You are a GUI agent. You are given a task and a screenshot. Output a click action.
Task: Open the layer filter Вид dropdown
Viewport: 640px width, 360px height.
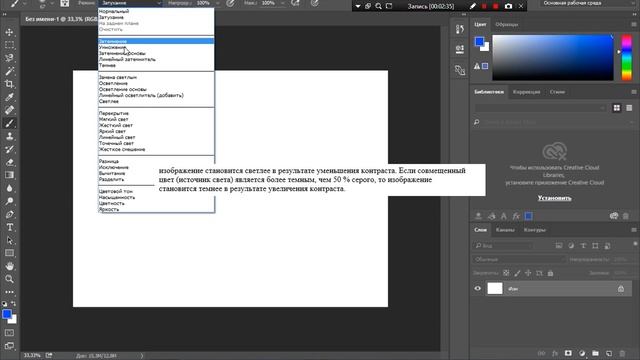[504, 246]
